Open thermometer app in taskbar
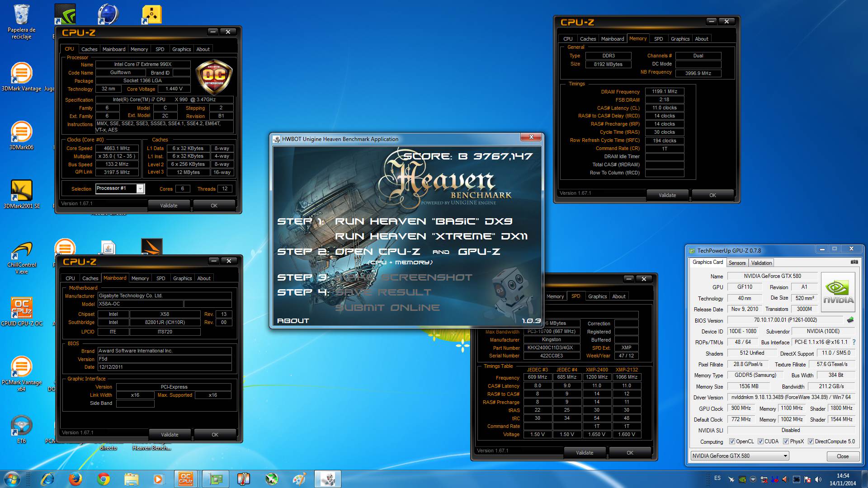The image size is (868, 488). 243,479
